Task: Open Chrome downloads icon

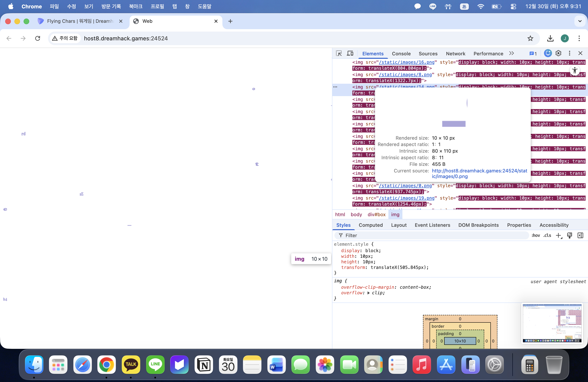Action: click(x=550, y=38)
